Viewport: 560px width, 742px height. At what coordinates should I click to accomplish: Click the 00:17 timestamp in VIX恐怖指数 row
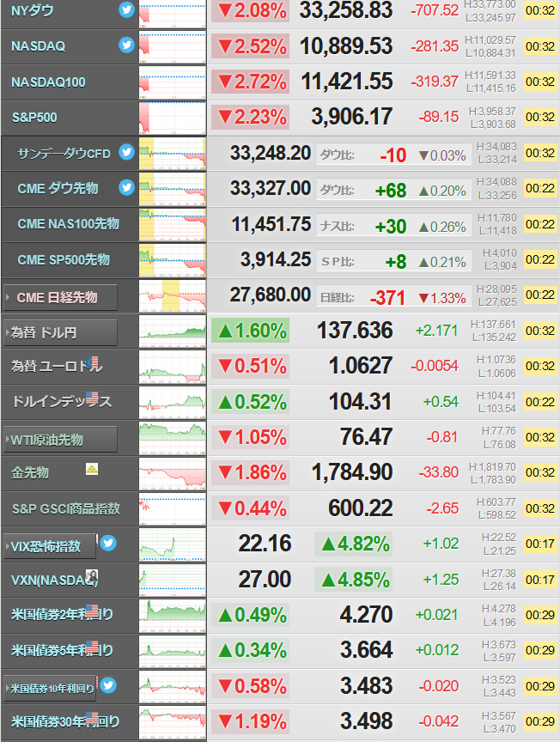tap(540, 544)
